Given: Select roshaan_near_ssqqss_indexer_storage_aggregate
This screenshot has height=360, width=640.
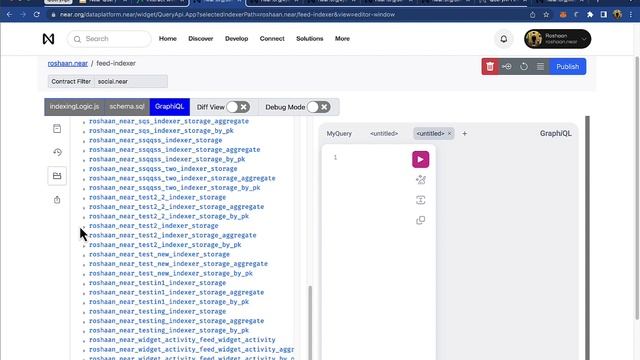Looking at the screenshot, I should pos(174,150).
